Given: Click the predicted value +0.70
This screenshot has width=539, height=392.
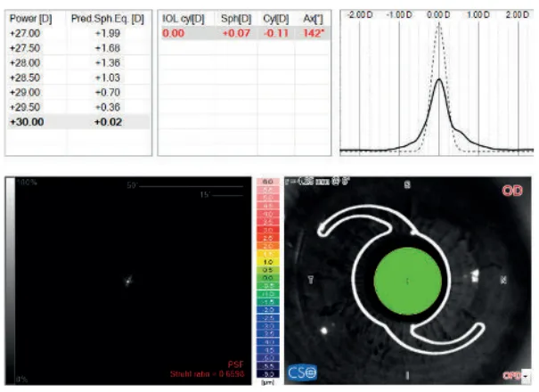Looking at the screenshot, I should 108,93.
